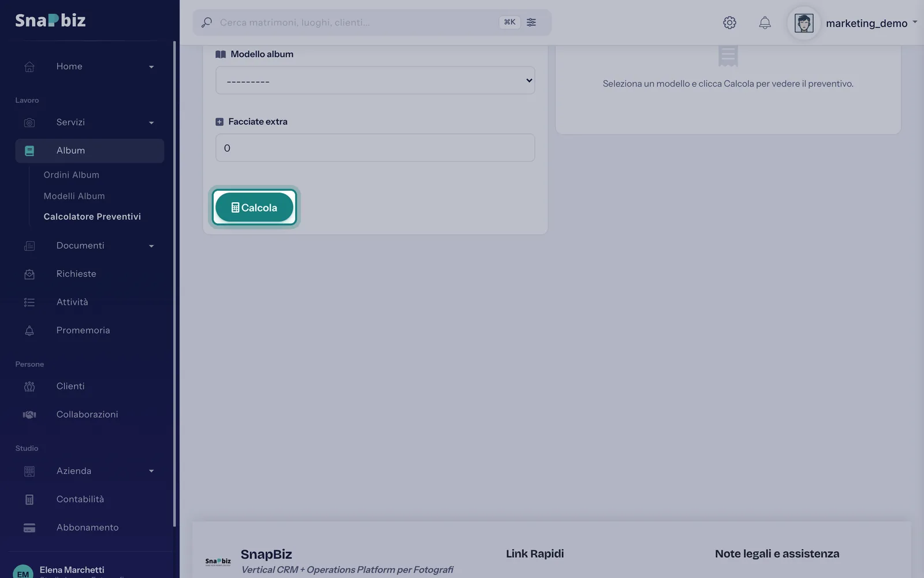Click the 'Note legali e assistenza' heading
The image size is (924, 578).
pyautogui.click(x=777, y=554)
